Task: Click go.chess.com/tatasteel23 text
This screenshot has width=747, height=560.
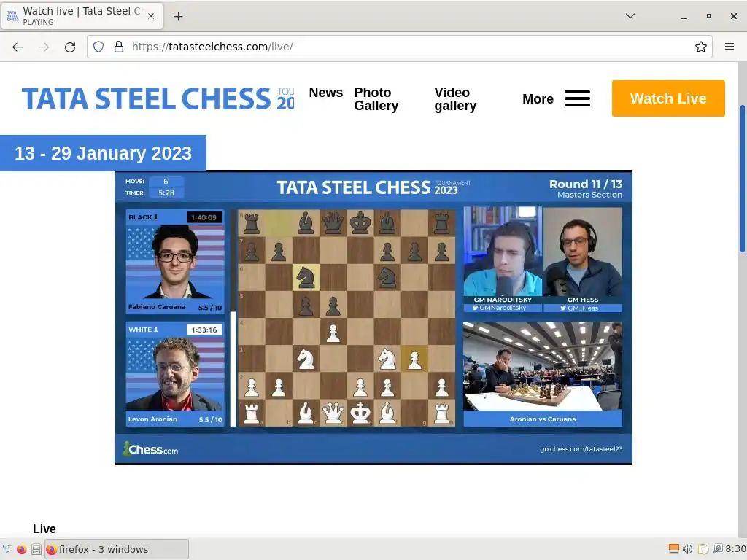Action: (x=581, y=448)
